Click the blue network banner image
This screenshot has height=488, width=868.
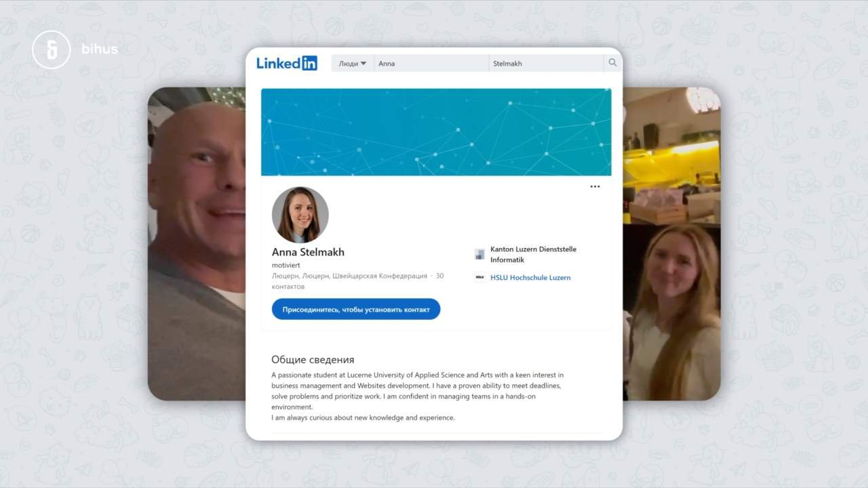pos(436,131)
